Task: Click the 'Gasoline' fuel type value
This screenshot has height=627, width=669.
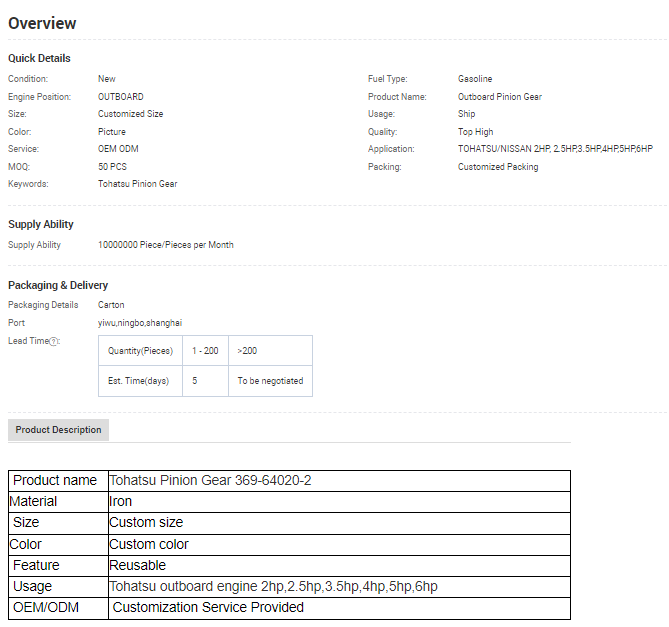Action: [475, 79]
